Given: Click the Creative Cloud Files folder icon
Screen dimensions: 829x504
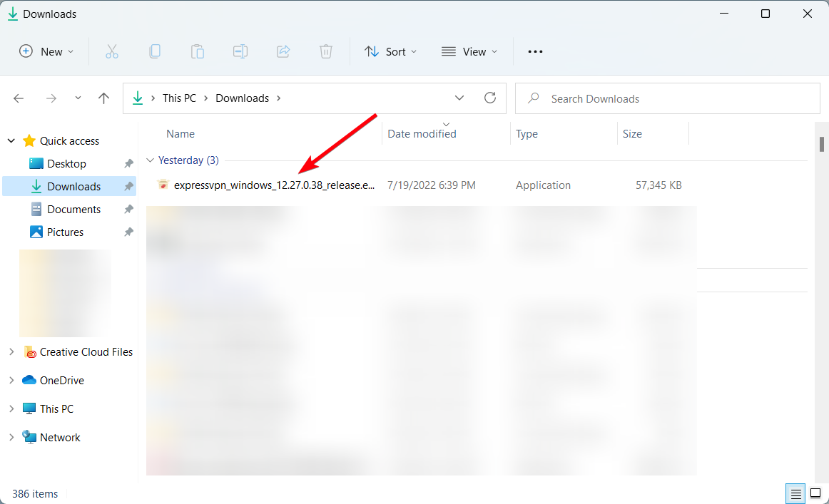Looking at the screenshot, I should 30,352.
